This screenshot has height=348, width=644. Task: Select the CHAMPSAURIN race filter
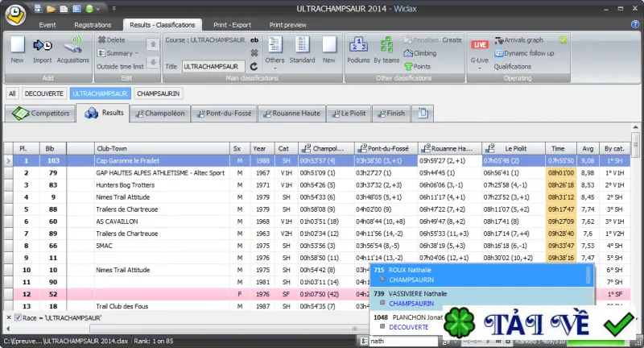[158, 93]
